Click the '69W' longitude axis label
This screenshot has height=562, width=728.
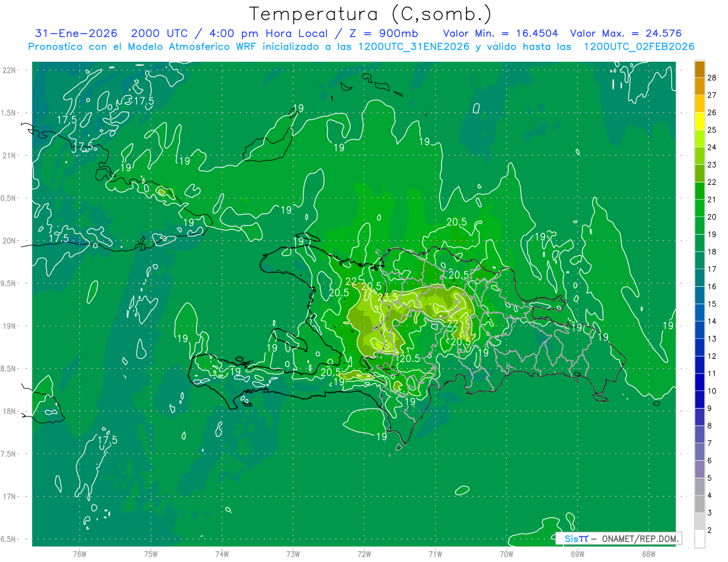pos(578,554)
